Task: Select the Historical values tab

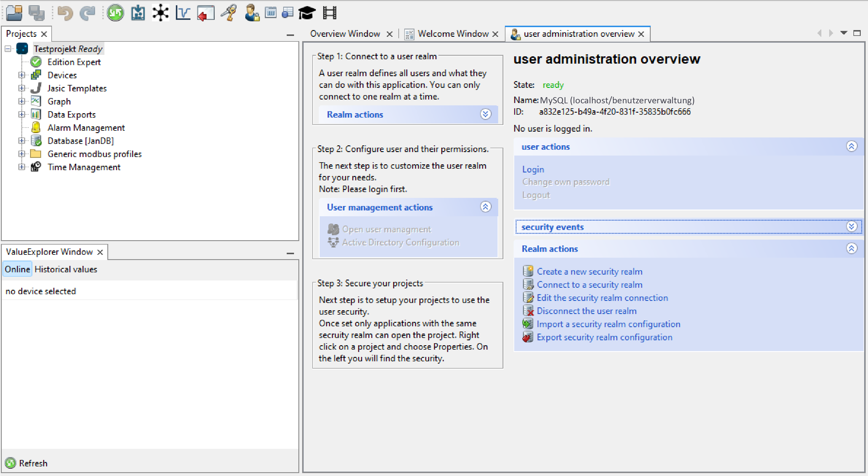Action: point(66,269)
